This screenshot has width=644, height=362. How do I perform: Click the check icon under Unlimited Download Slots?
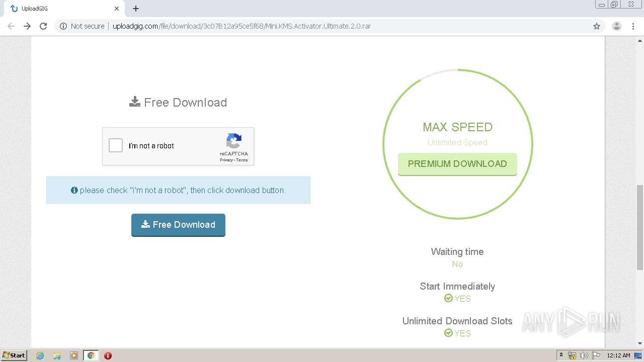(448, 333)
